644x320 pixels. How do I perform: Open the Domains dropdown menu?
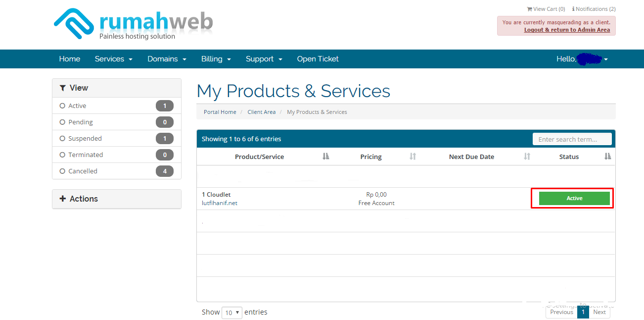click(x=167, y=59)
